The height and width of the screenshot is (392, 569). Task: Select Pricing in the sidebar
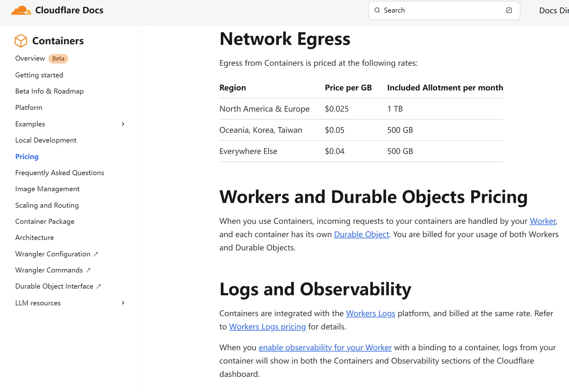click(x=27, y=156)
